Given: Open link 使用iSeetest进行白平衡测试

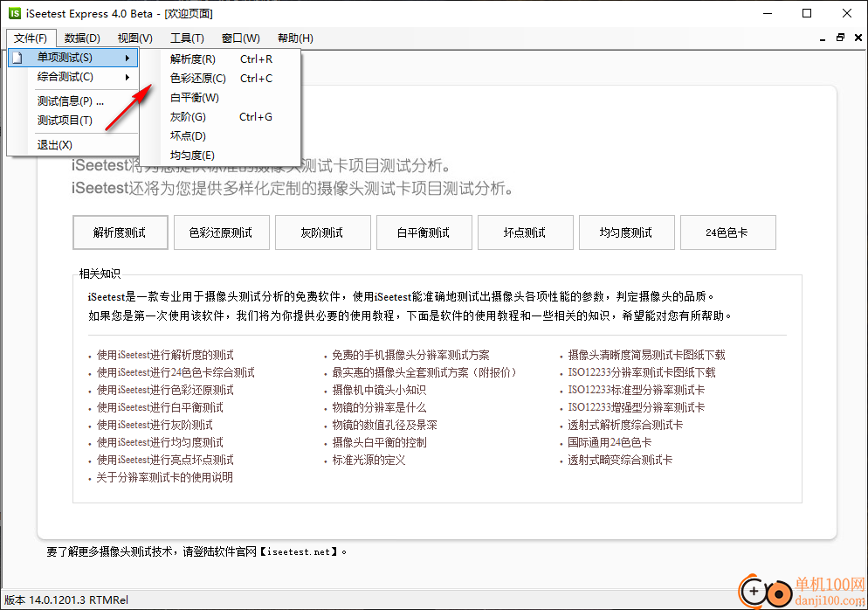Looking at the screenshot, I should [x=160, y=408].
